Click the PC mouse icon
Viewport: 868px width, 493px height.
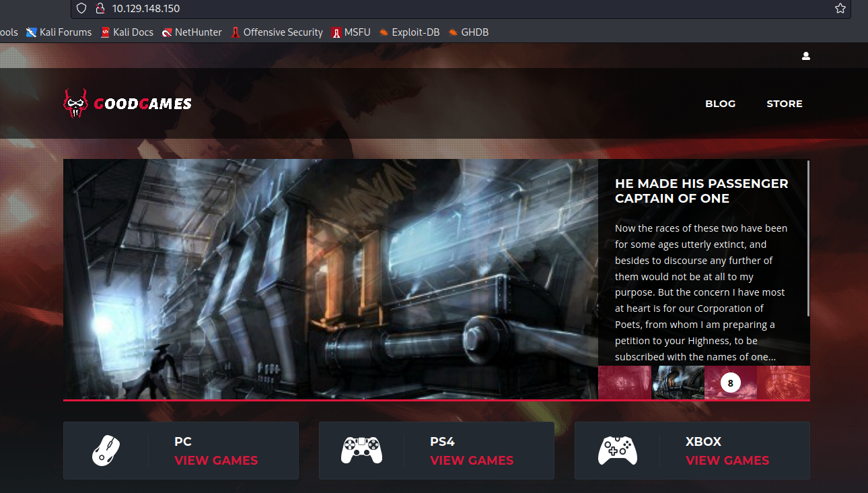(106, 451)
